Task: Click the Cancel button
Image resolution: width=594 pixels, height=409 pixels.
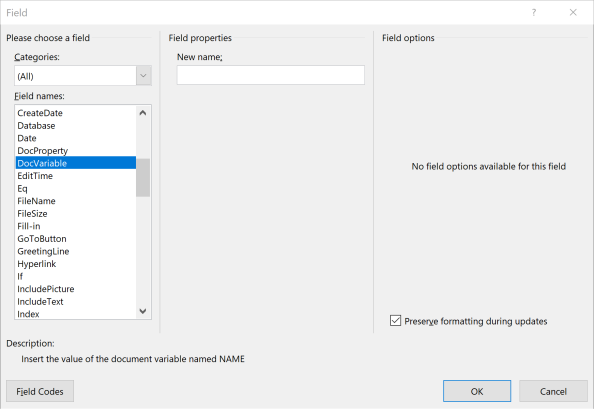Action: coord(553,391)
